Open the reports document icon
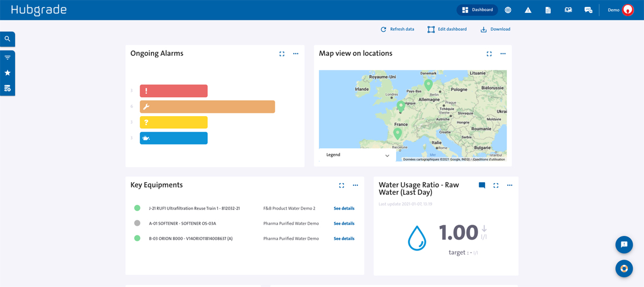Image resolution: width=644 pixels, height=287 pixels. pos(548,10)
